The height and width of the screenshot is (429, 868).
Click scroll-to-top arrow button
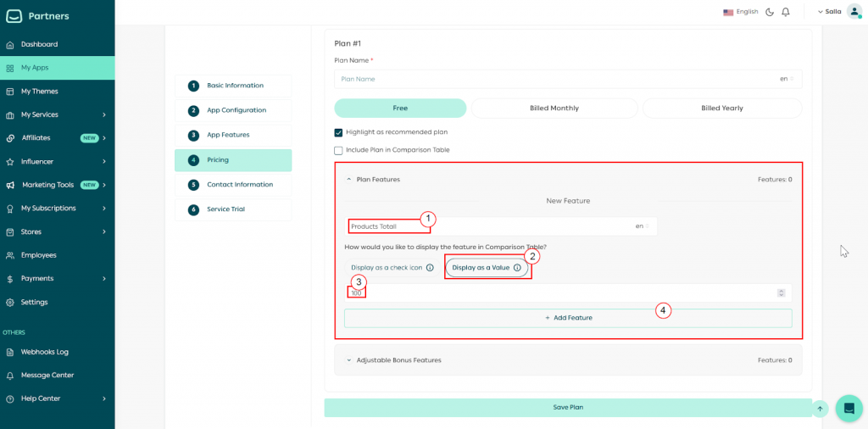point(820,409)
